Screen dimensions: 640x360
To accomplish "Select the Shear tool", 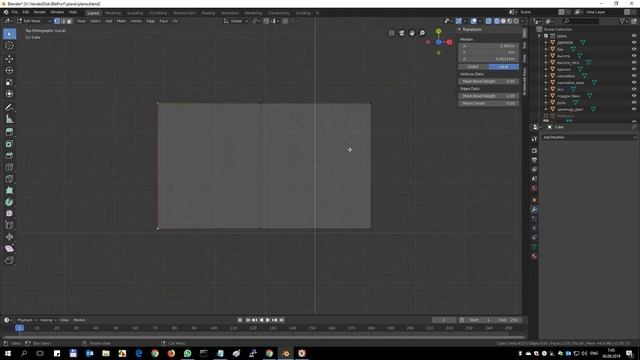I will click(9, 249).
